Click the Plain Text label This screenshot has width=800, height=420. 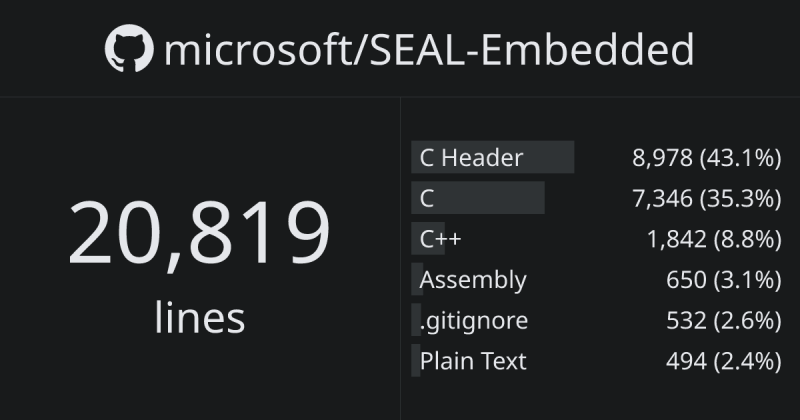pyautogui.click(x=473, y=361)
